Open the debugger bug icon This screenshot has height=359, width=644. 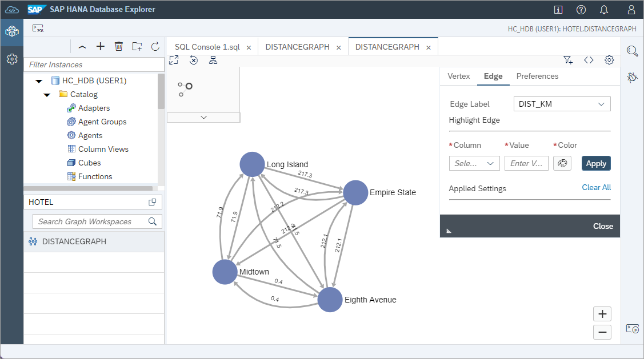(632, 76)
